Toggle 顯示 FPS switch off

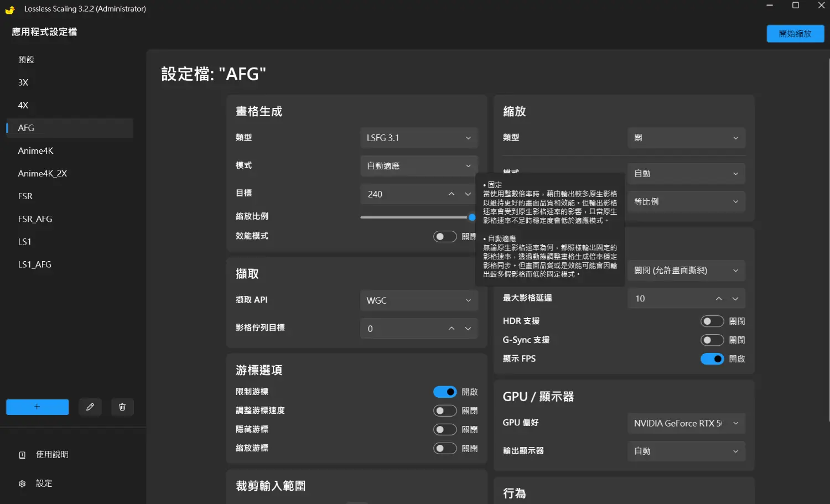(712, 359)
